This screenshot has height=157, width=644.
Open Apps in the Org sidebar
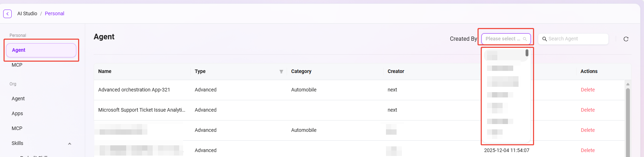coord(17,113)
